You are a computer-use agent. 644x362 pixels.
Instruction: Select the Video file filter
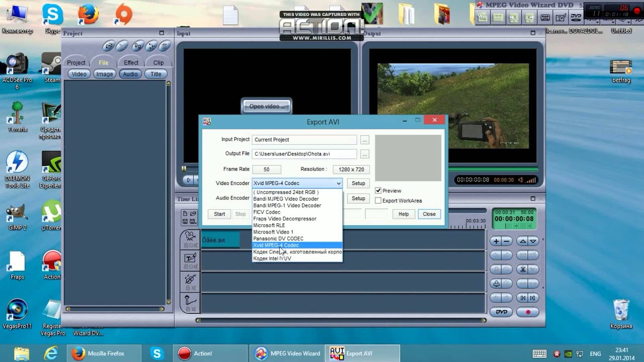click(79, 74)
